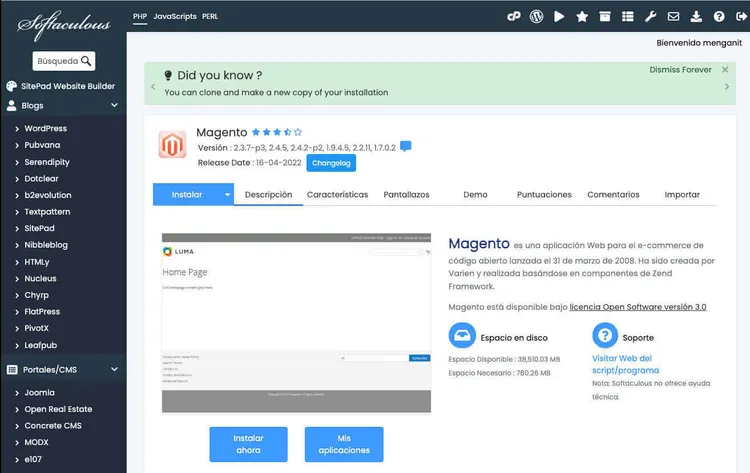Open import/download icon in the top bar
The height and width of the screenshot is (473, 750).
(x=696, y=17)
